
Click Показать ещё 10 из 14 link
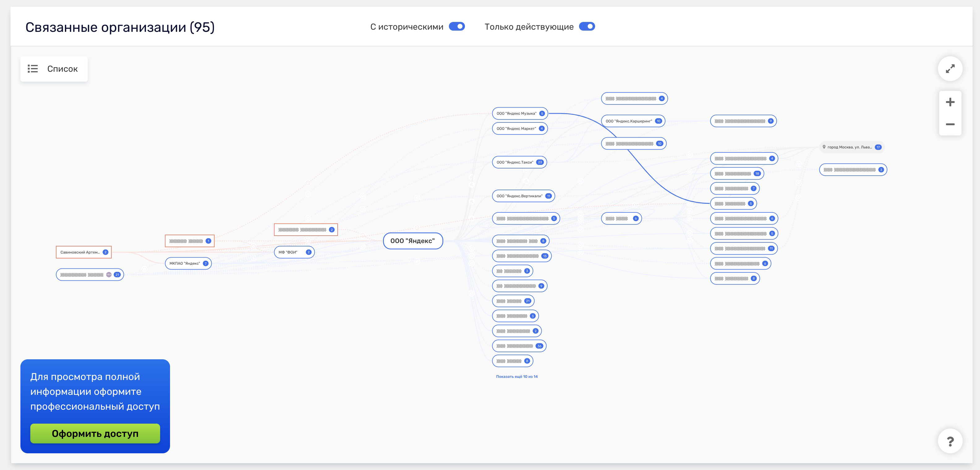[x=517, y=377]
